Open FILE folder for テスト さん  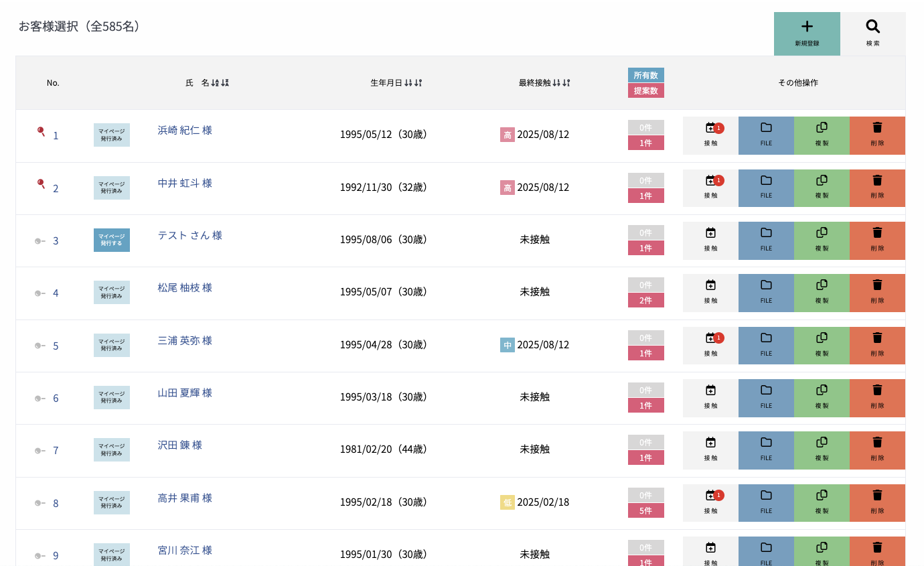[766, 240]
